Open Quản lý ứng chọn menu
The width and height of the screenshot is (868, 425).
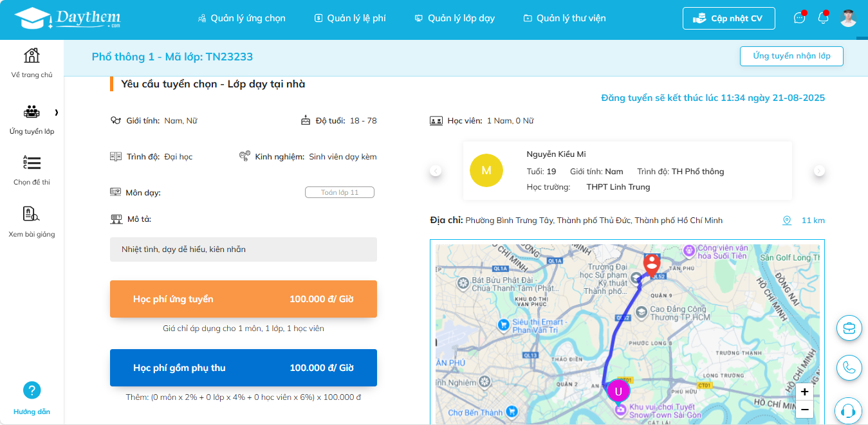[x=241, y=19]
